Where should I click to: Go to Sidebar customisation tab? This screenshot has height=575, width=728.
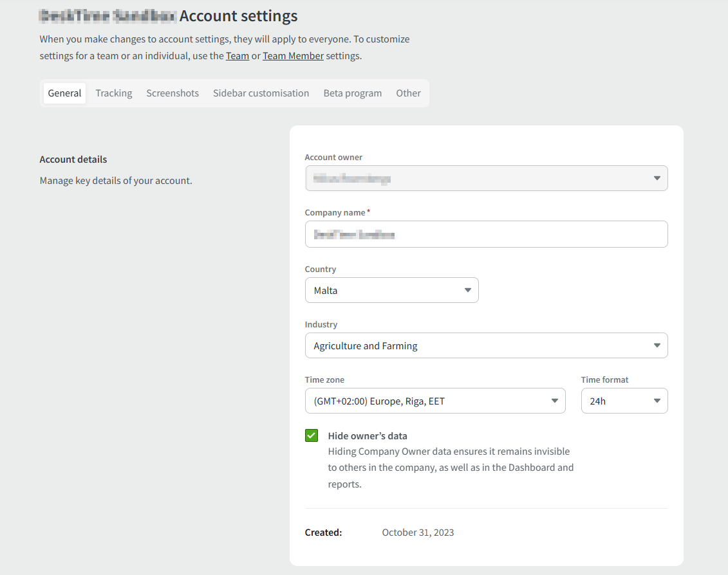click(x=261, y=93)
